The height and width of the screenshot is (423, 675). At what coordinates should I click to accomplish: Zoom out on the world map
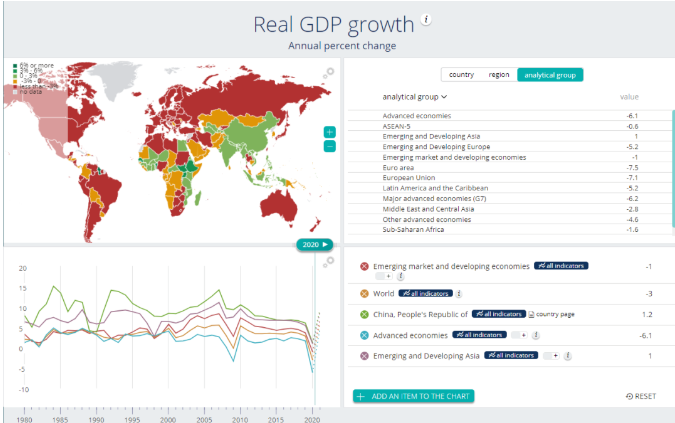pyautogui.click(x=330, y=146)
